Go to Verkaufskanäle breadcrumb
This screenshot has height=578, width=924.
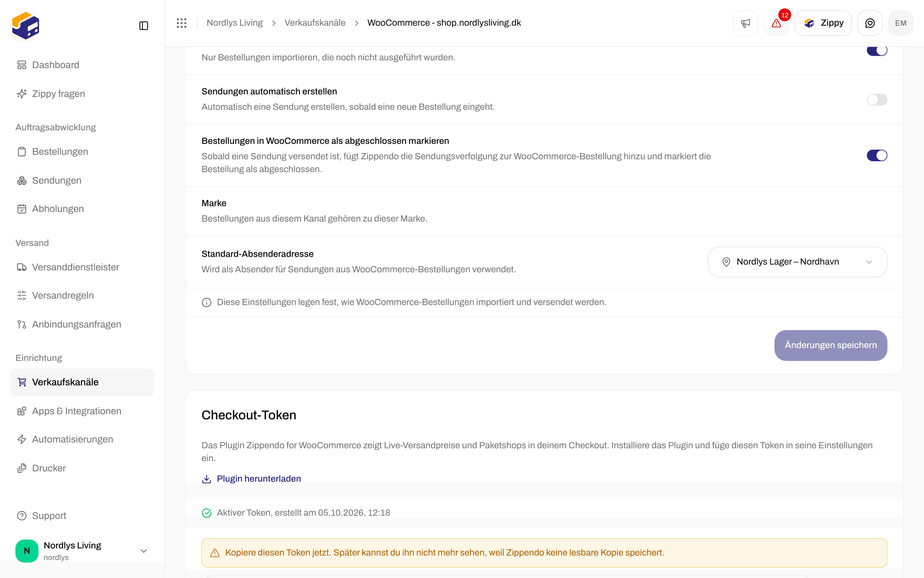315,23
